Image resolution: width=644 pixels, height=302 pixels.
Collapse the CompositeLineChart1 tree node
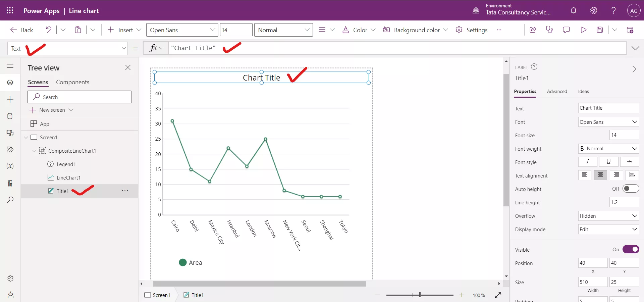point(34,151)
